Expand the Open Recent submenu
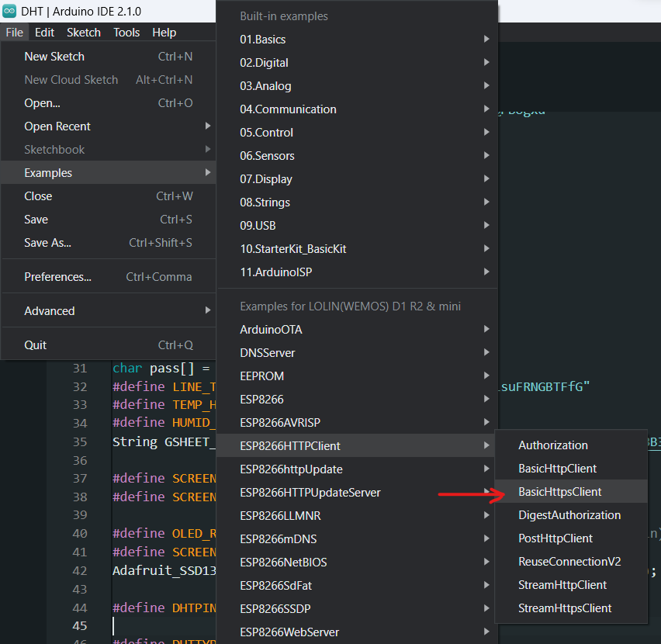Image resolution: width=661 pixels, height=644 pixels. (x=109, y=126)
